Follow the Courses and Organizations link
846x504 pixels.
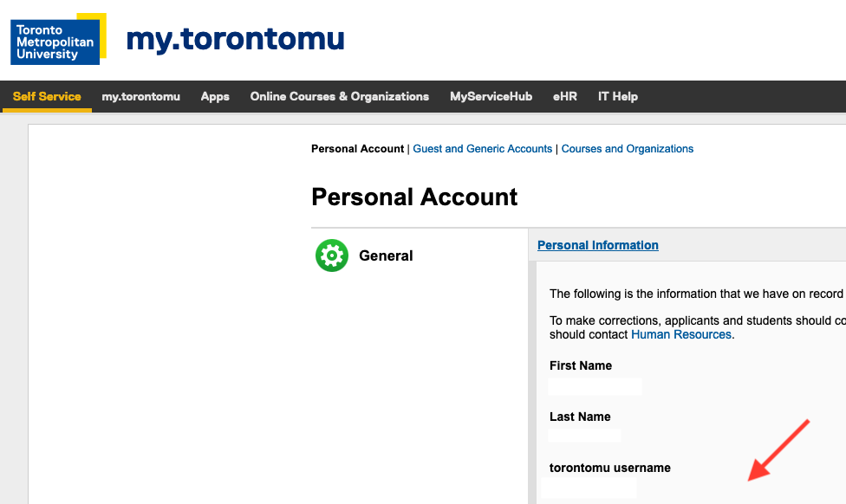pyautogui.click(x=627, y=149)
